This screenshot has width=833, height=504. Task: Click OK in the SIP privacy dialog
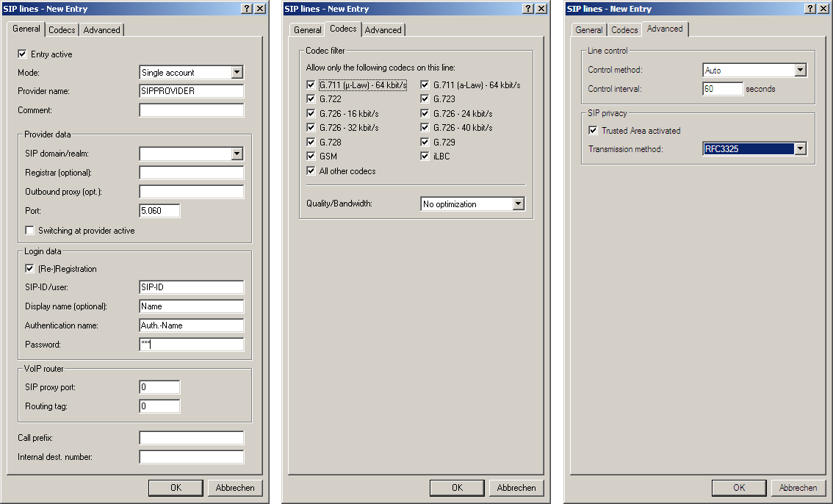pyautogui.click(x=739, y=488)
